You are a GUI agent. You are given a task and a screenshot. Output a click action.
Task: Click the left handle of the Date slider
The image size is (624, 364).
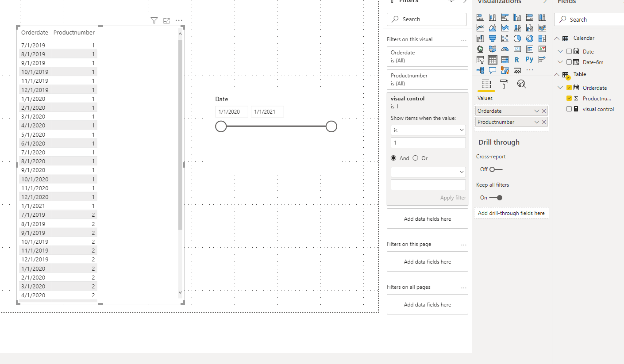click(221, 126)
